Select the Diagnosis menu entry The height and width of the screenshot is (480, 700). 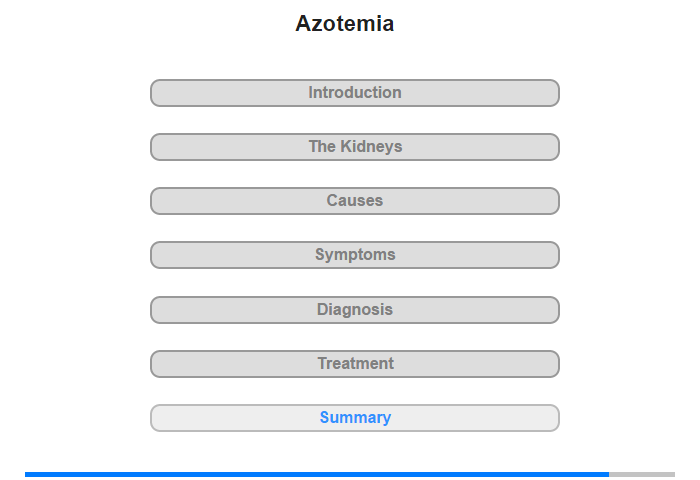(355, 310)
